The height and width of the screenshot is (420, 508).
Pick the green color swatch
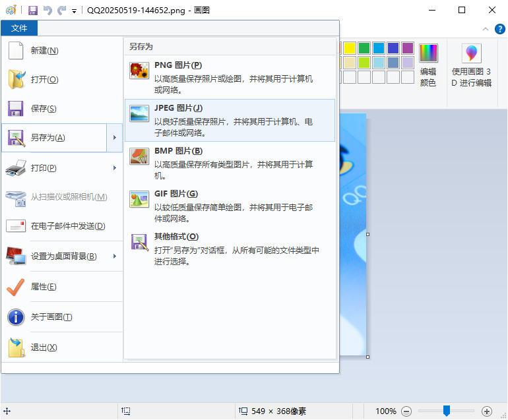coord(364,48)
